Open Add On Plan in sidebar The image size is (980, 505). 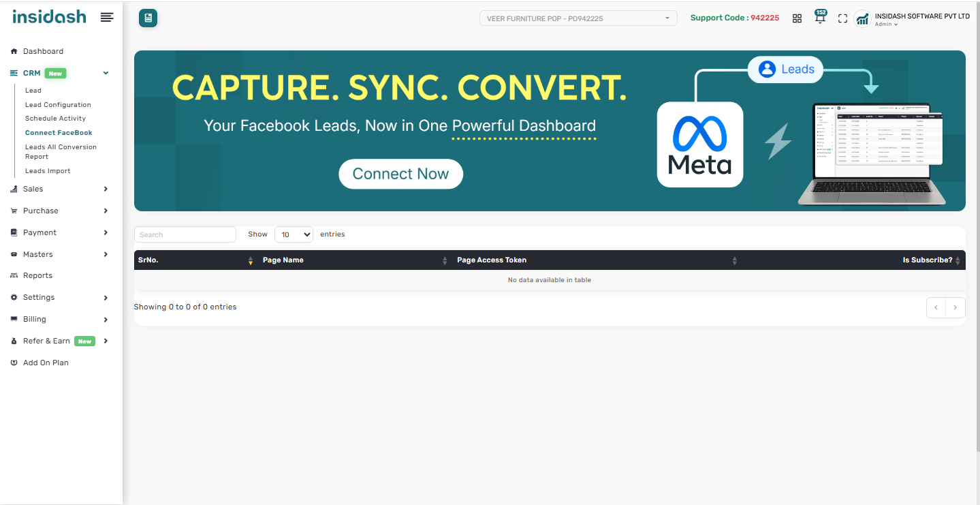coord(46,363)
